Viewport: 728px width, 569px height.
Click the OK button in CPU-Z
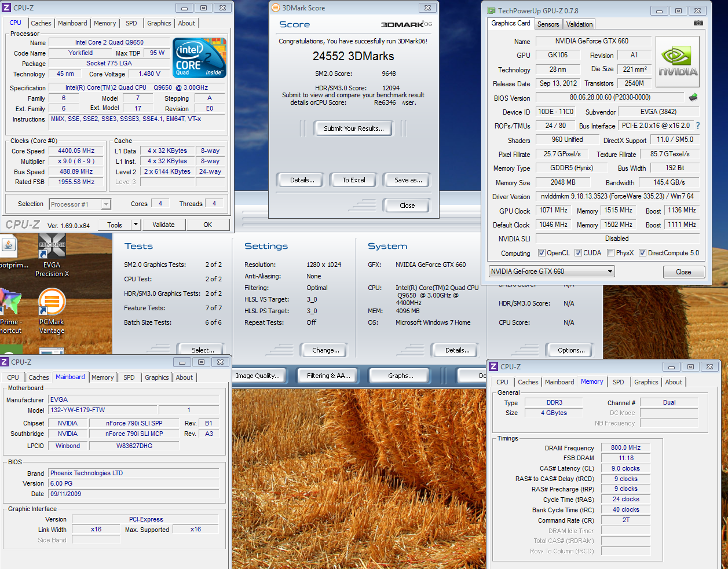pos(207,225)
